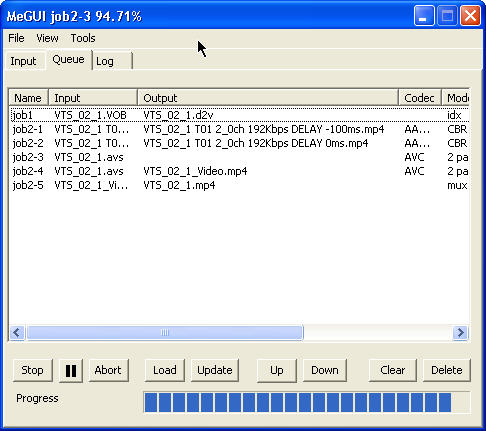Viewport: 486px width, 431px height.
Task: Open the Tools menu
Action: click(x=83, y=38)
